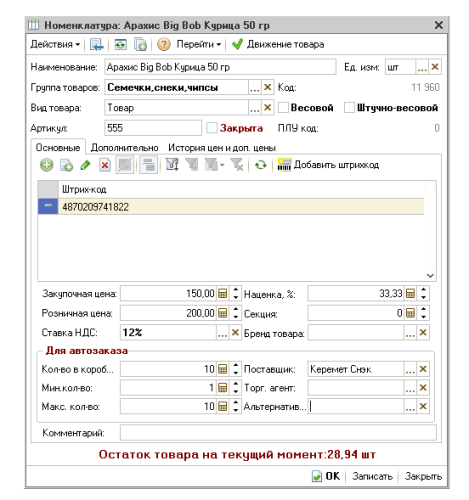Add barcode by copying icon

point(66,165)
